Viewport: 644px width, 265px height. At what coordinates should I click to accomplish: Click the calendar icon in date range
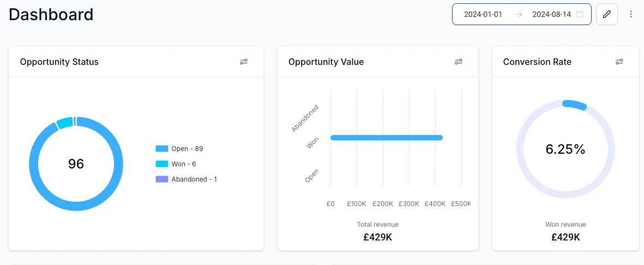pos(580,14)
